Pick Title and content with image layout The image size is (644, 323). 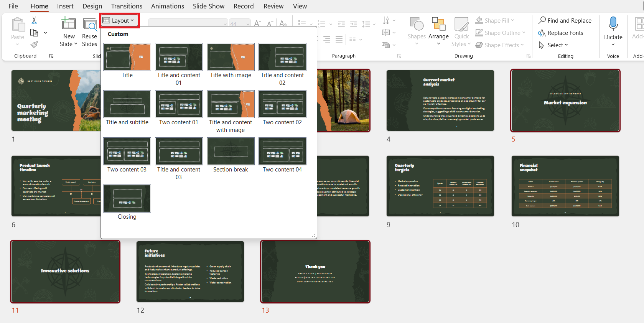[x=231, y=112]
